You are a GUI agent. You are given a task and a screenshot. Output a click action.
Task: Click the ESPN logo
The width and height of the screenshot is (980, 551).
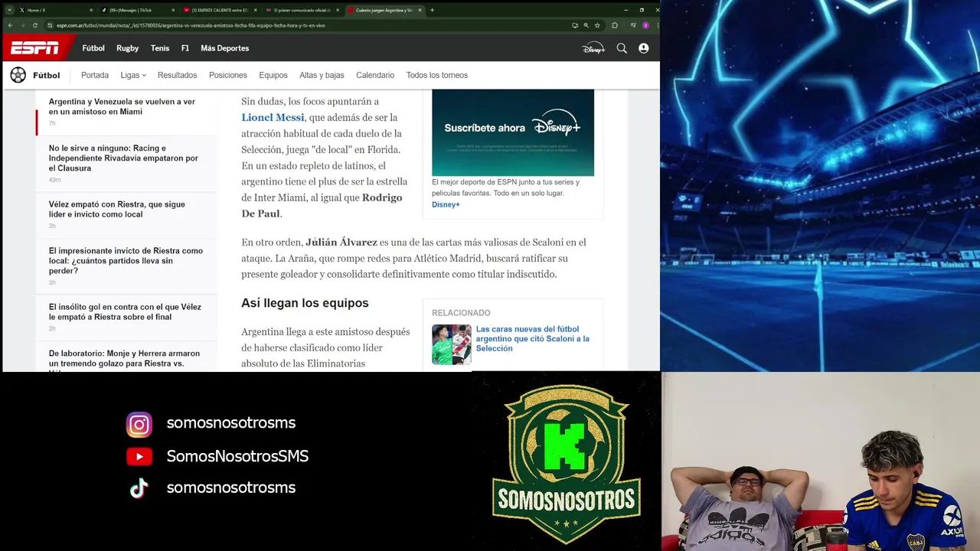click(34, 48)
